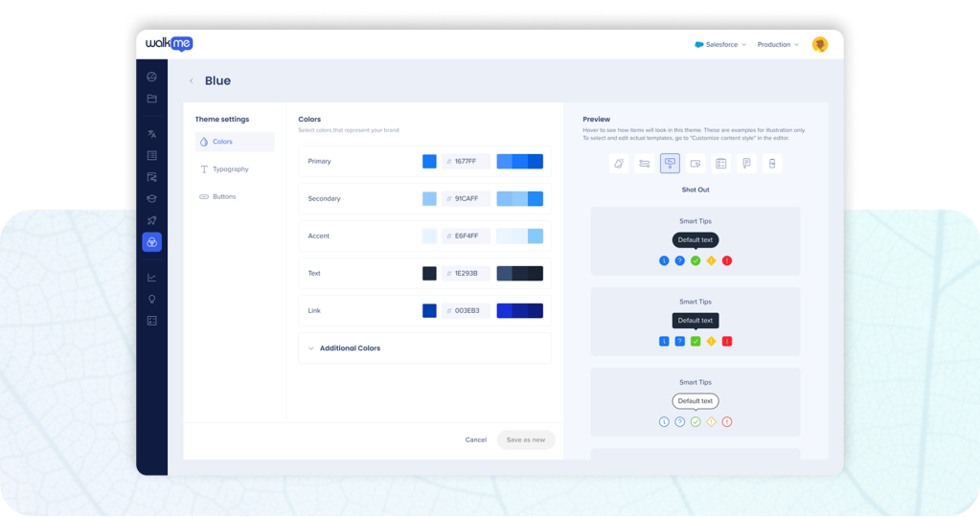Open the line chart analytics icon in sidebar
980x517 pixels.
(151, 278)
